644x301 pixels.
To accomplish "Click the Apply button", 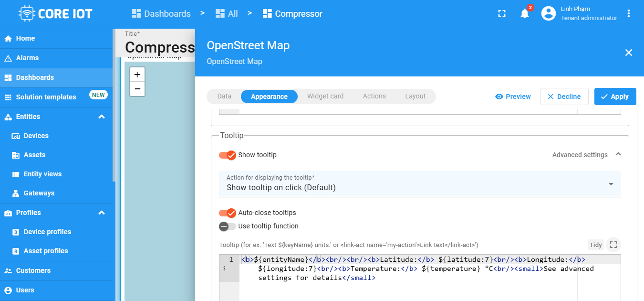I will tap(615, 97).
